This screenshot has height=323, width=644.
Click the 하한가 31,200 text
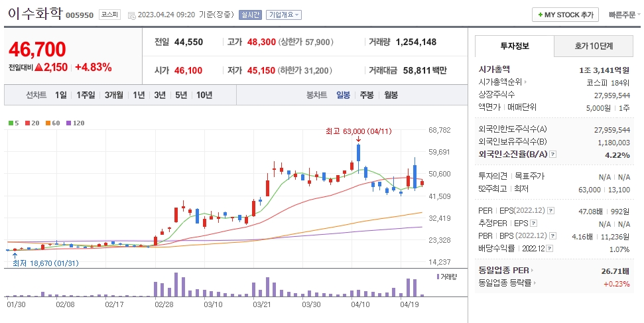[304, 70]
